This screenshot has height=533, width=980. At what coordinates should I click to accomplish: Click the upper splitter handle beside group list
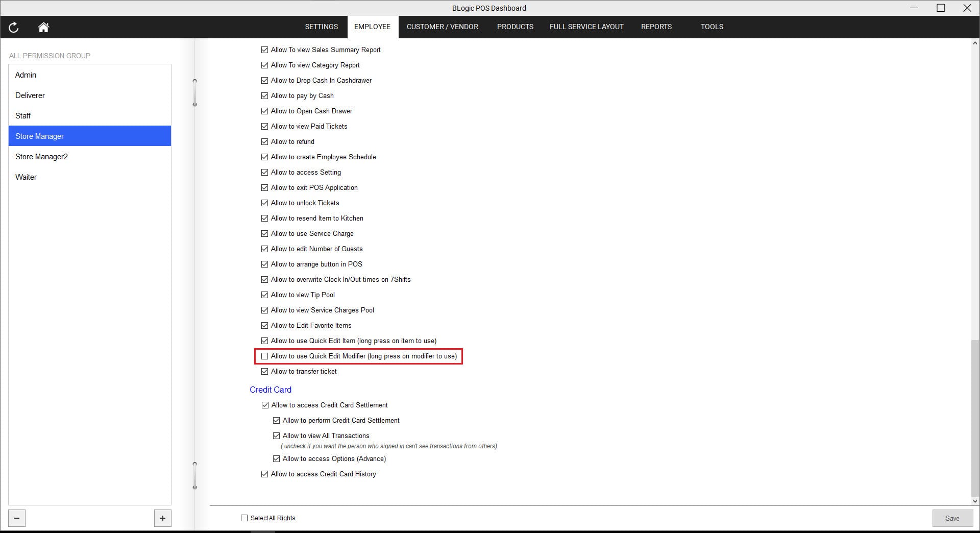tap(194, 92)
